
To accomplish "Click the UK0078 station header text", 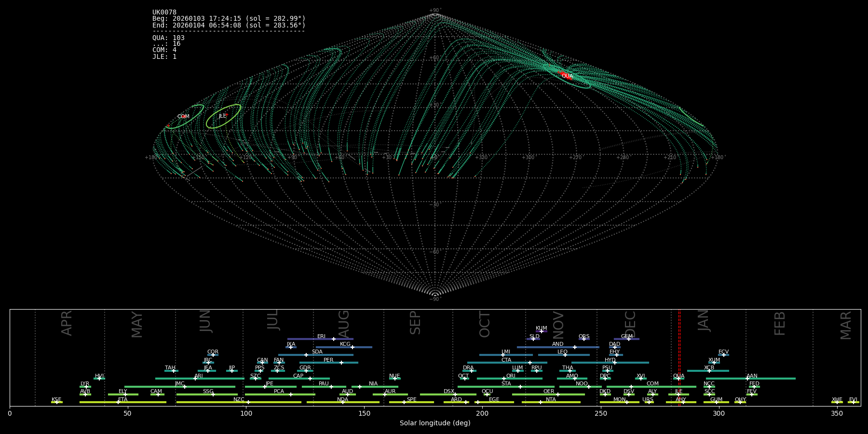I will point(164,13).
